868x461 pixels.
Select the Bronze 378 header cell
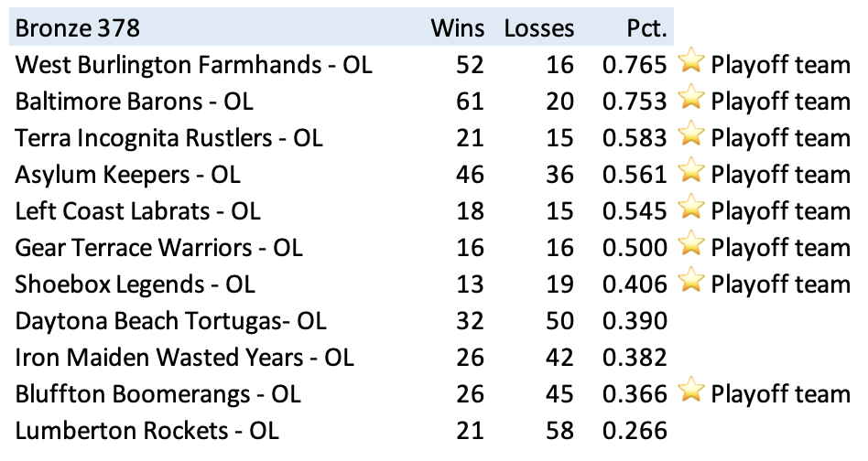(78, 27)
